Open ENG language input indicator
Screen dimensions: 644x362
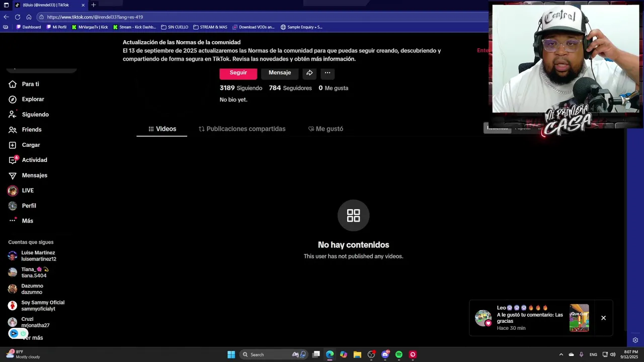[593, 354]
